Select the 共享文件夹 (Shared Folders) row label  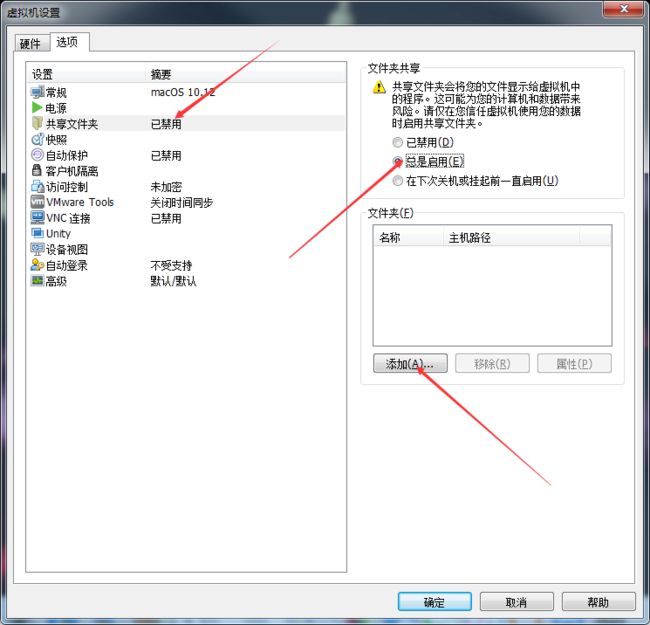point(72,124)
